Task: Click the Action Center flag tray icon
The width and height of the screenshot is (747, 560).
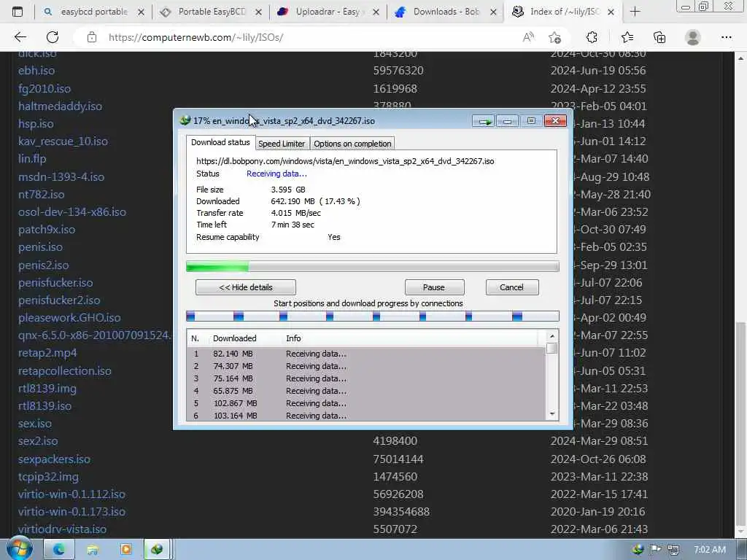Action: [656, 550]
